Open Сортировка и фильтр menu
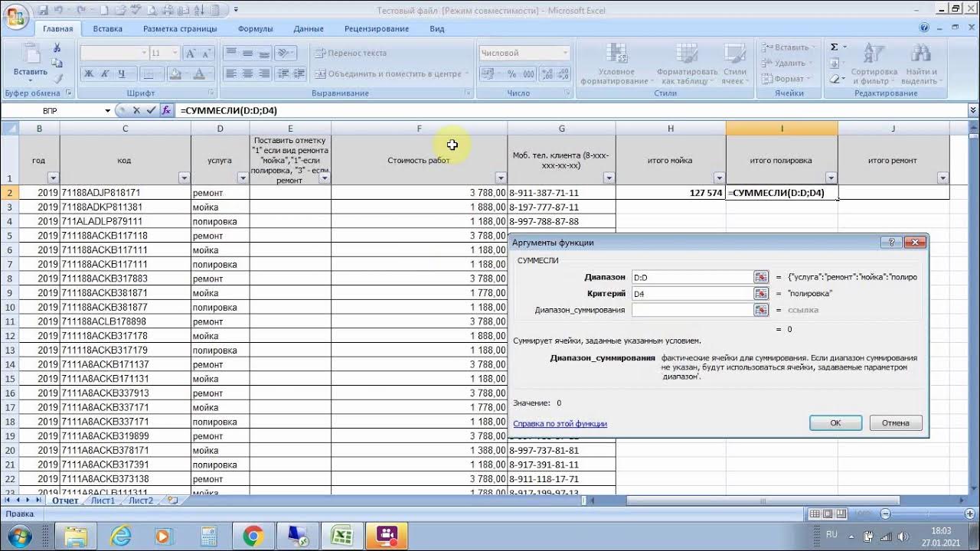Screen dimensions: 980x551 pyautogui.click(x=874, y=63)
